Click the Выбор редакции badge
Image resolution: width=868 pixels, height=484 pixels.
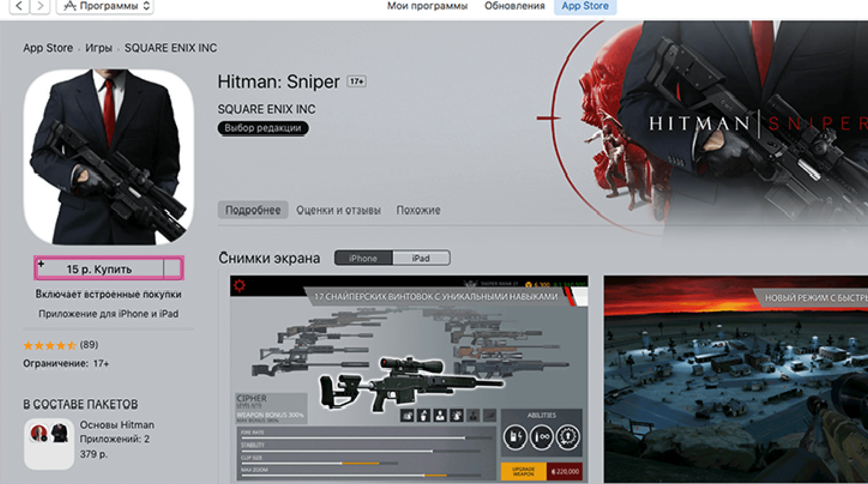[x=263, y=128]
